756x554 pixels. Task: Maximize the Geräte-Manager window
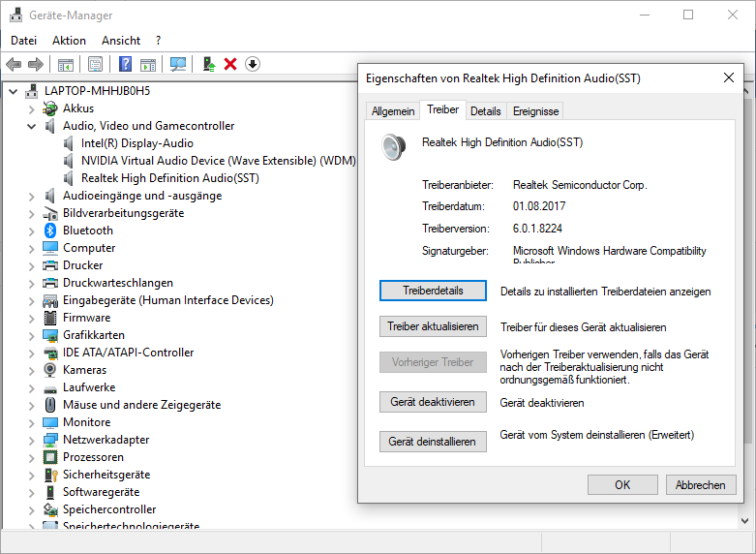(688, 15)
